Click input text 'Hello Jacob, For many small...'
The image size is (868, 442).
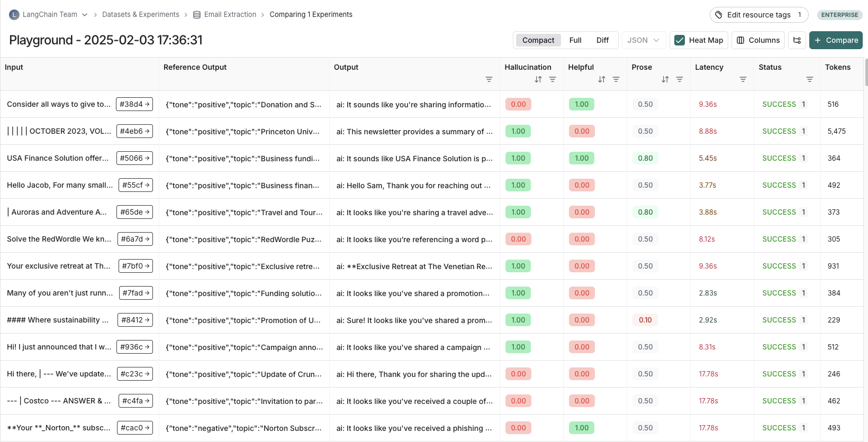pos(60,185)
